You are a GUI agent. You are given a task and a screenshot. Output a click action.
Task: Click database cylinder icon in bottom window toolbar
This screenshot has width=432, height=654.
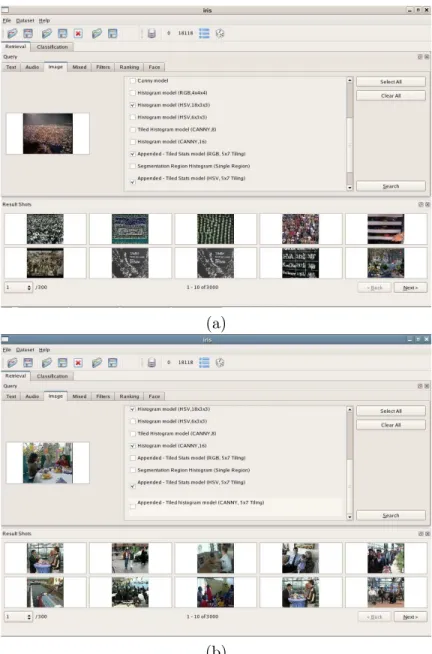tap(152, 362)
